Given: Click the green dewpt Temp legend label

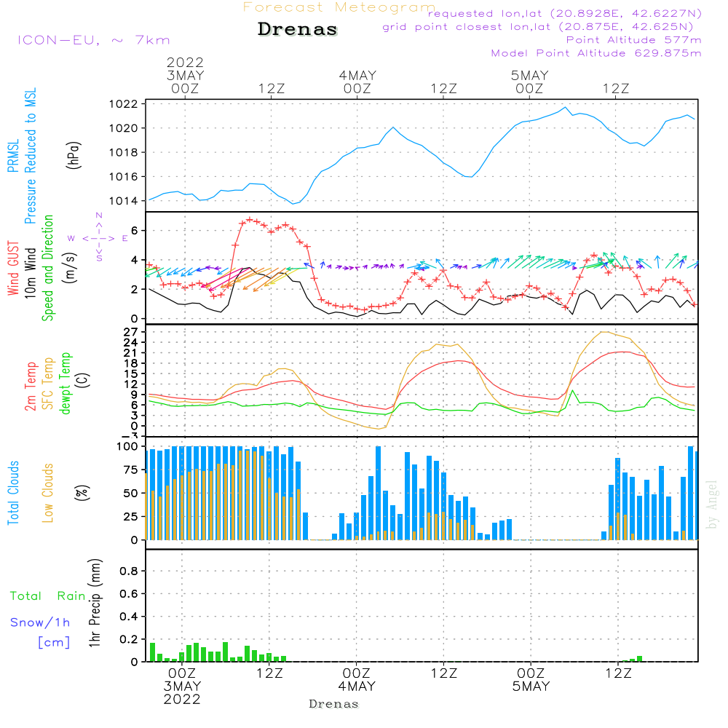Looking at the screenshot, I should click(66, 384).
